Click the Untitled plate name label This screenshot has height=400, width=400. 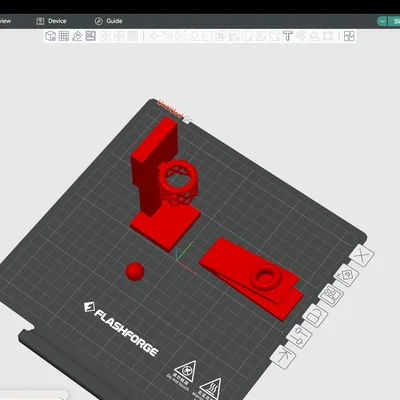click(170, 109)
